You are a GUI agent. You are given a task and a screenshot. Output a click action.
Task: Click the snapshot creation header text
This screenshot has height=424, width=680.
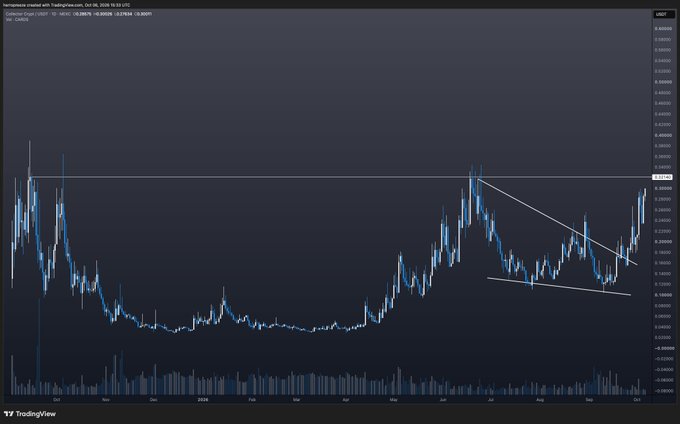coord(66,5)
